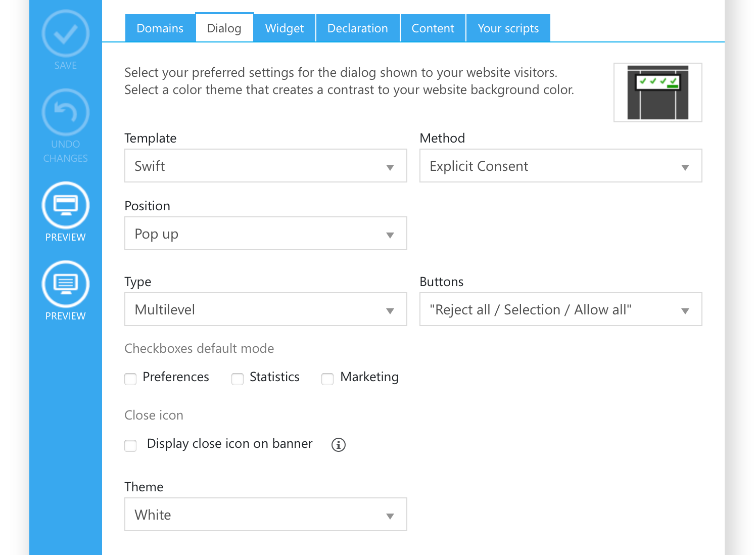
Task: Open the desktop Preview monitor icon
Action: [66, 205]
